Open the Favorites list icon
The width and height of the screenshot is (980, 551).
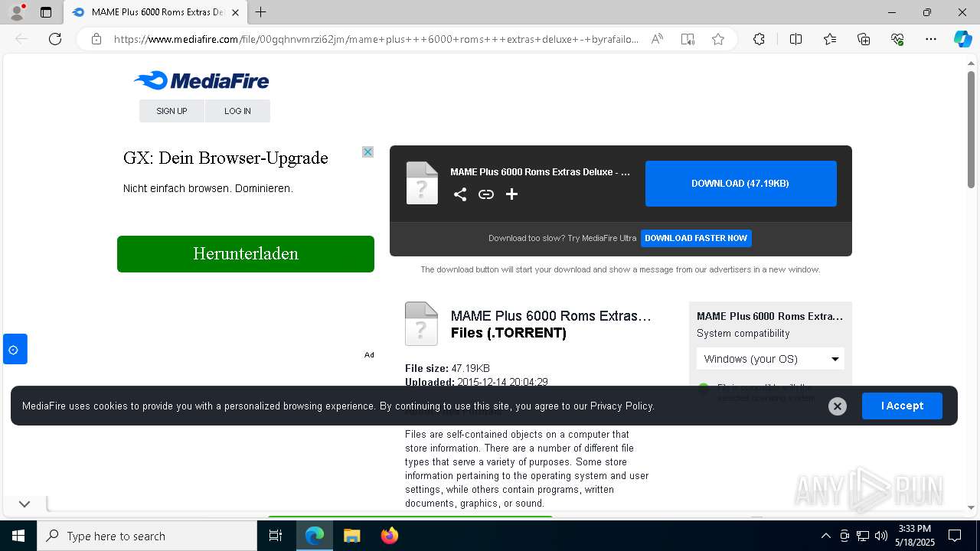[x=830, y=39]
